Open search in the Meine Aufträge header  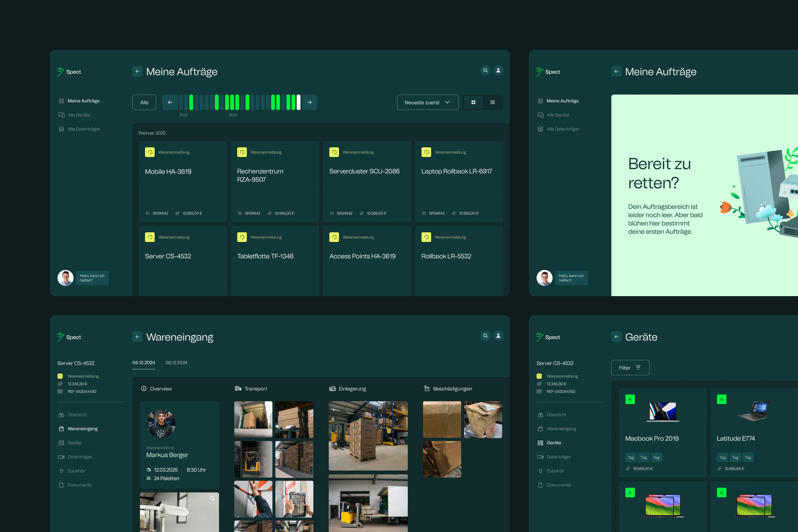pyautogui.click(x=485, y=70)
